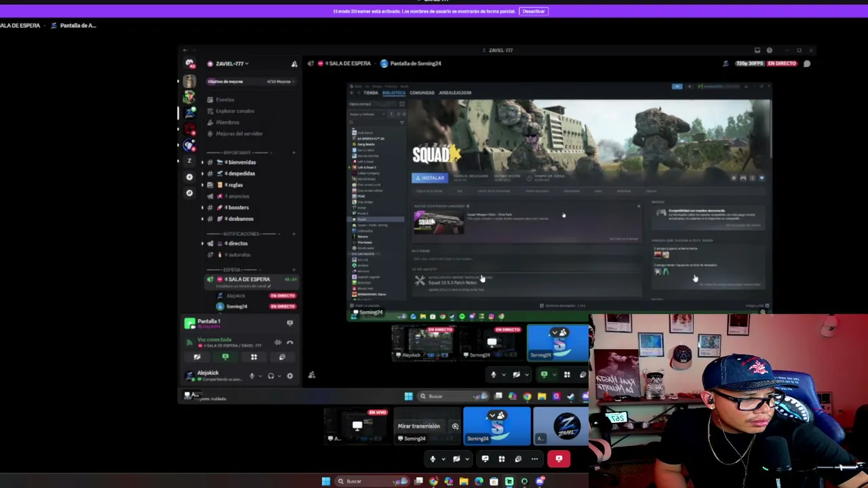Open Google Chrome from the bottom Windows taskbar
The height and width of the screenshot is (488, 868).
[434, 481]
